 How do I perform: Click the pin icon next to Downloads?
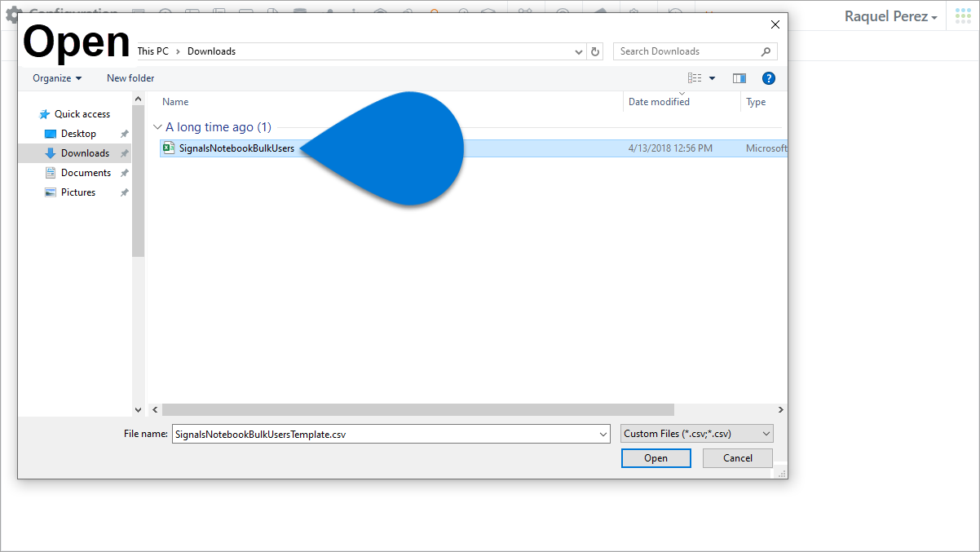tap(125, 153)
